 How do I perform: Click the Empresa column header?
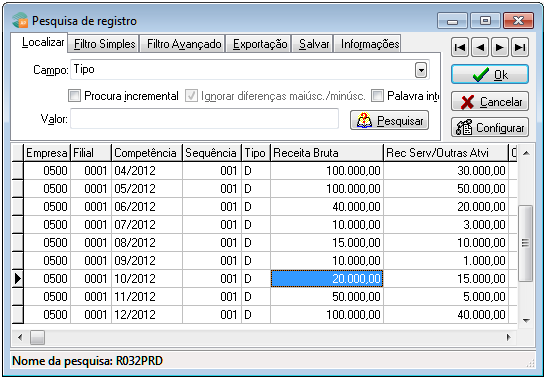click(x=47, y=153)
